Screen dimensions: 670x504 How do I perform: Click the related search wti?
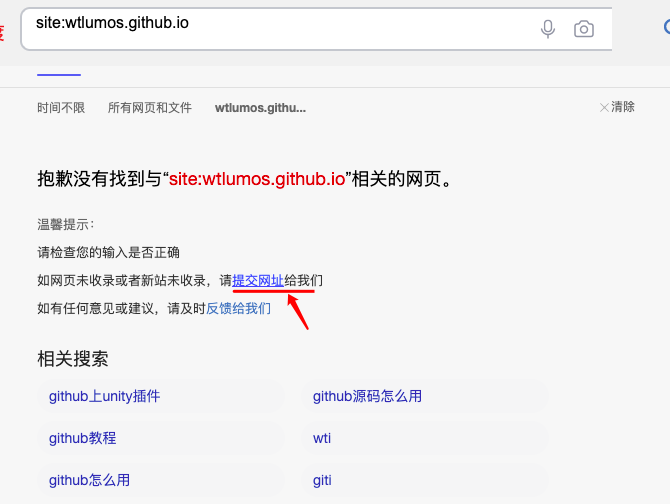322,438
